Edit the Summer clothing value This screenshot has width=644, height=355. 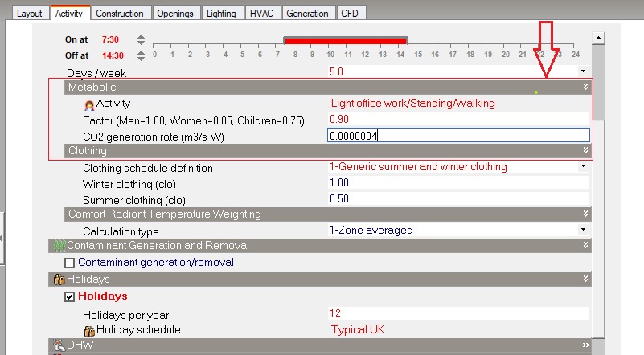click(458, 198)
